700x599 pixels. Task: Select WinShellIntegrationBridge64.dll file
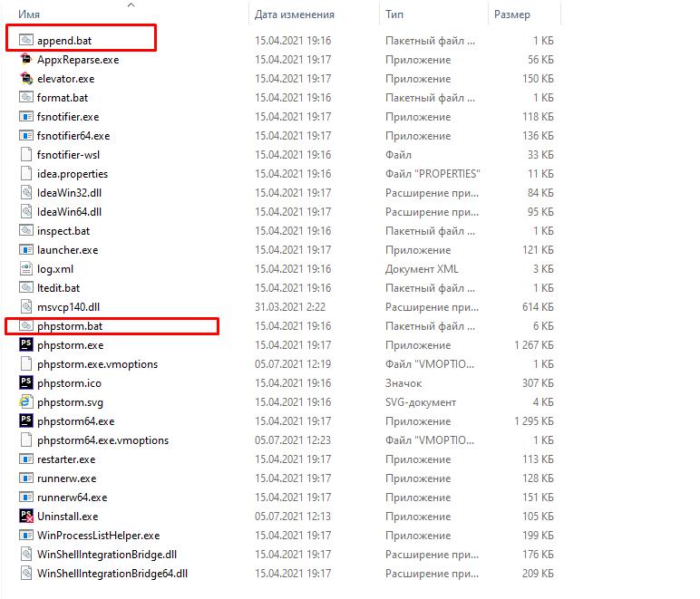pos(112,574)
